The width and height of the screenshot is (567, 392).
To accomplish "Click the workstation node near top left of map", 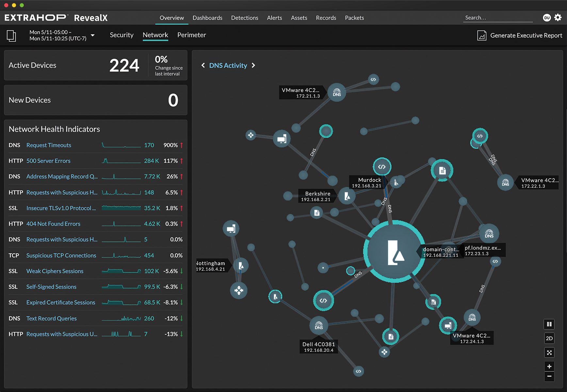I will [282, 139].
